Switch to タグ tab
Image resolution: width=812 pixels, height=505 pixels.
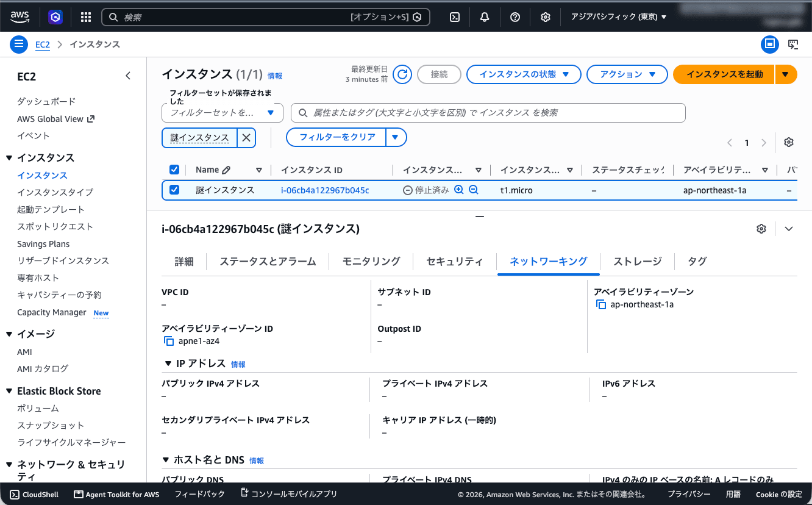pyautogui.click(x=697, y=262)
